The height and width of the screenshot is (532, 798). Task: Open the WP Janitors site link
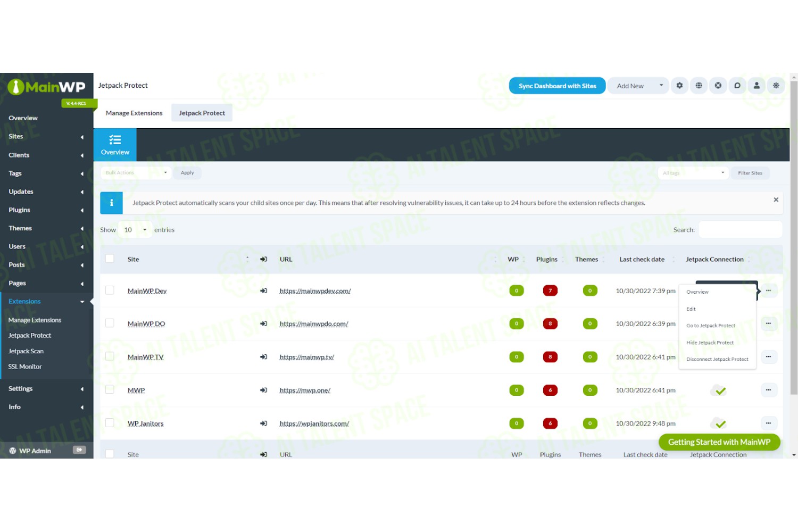(x=145, y=423)
